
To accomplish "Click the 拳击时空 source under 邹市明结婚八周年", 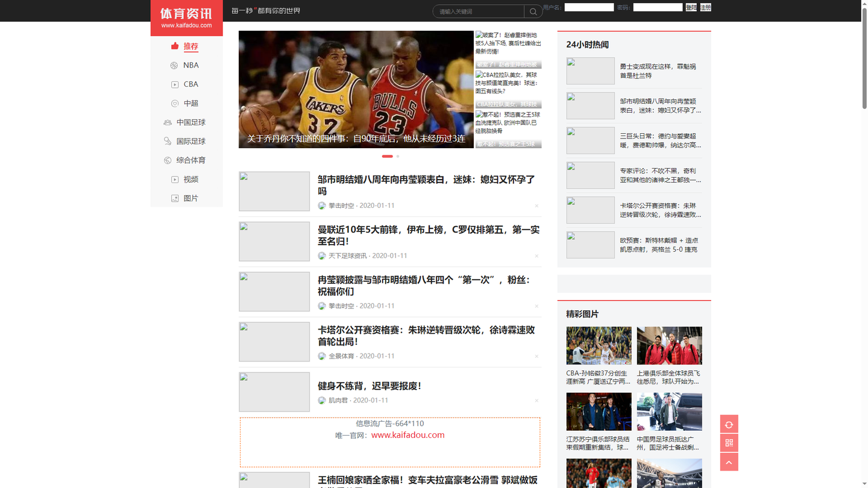I will tap(341, 205).
